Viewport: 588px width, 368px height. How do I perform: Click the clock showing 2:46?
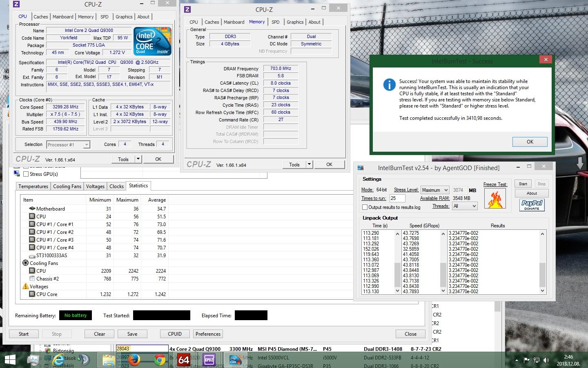point(568,357)
